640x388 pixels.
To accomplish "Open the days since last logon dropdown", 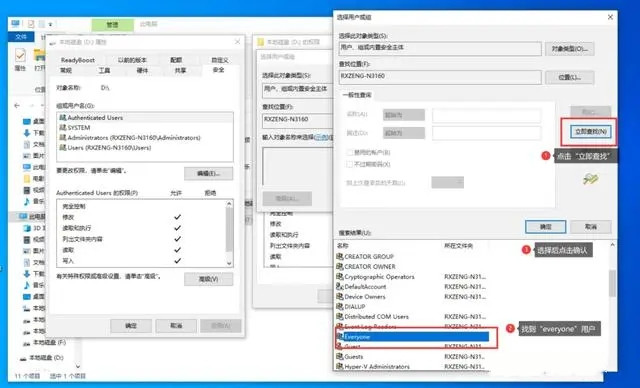I will (448, 182).
